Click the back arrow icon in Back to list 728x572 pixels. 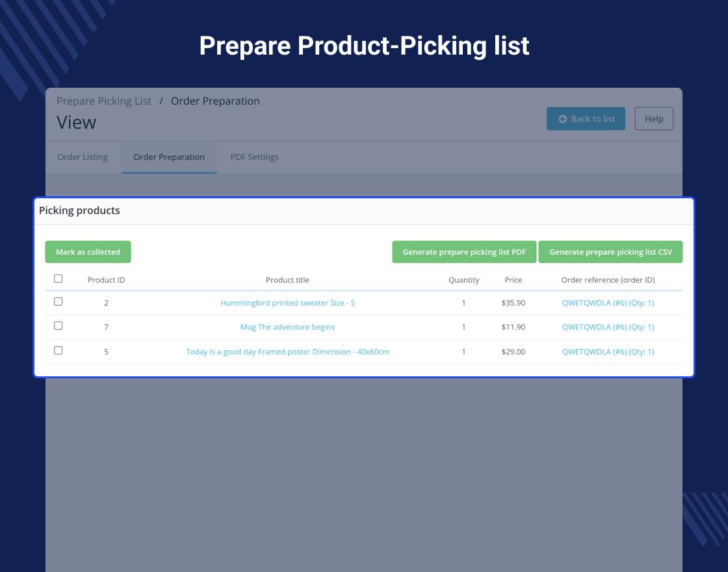pyautogui.click(x=563, y=119)
